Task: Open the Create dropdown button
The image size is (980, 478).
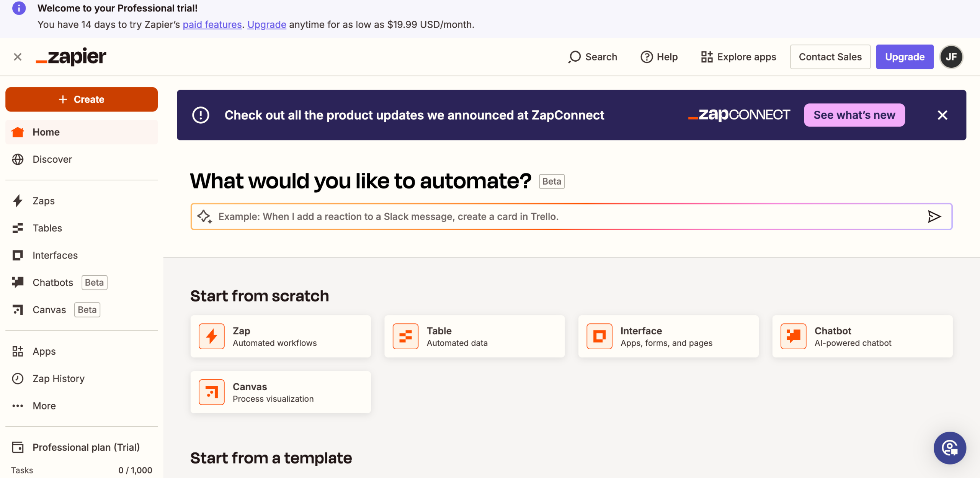Action: (82, 99)
